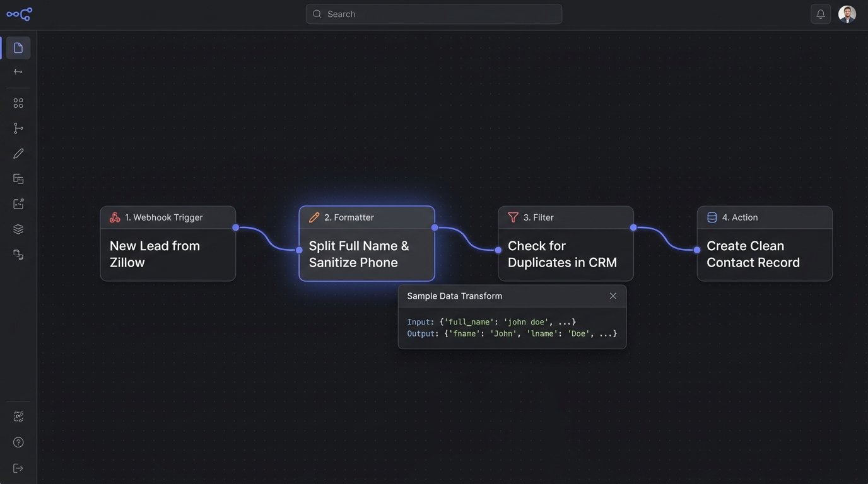Open the Help question mark icon
868x484 pixels.
[x=16, y=441]
